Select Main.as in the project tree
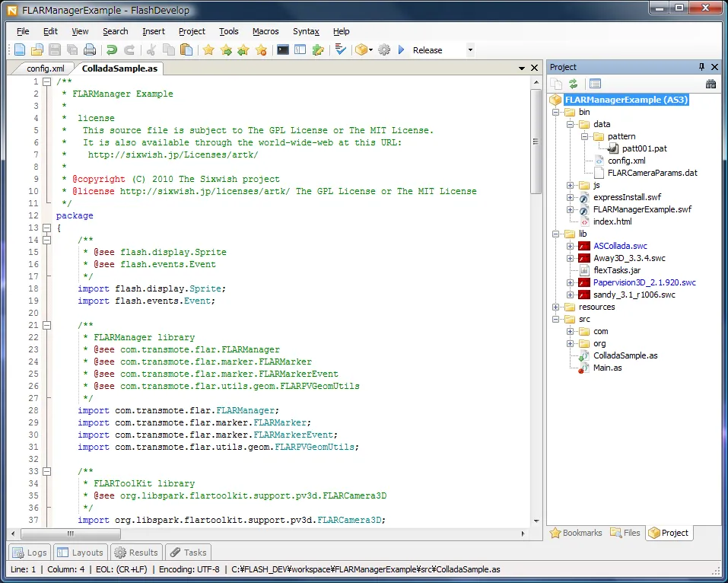Viewport: 728px width, 583px height. (x=607, y=368)
